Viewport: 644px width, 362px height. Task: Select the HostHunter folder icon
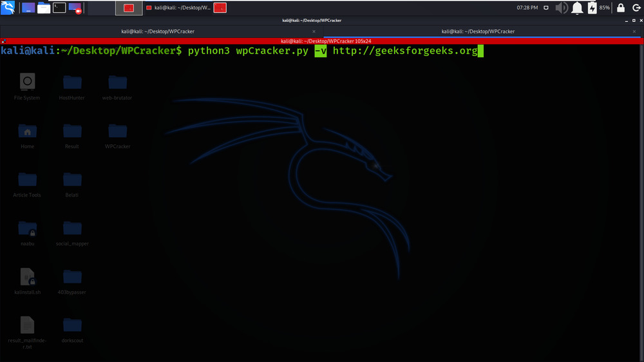pos(72,86)
